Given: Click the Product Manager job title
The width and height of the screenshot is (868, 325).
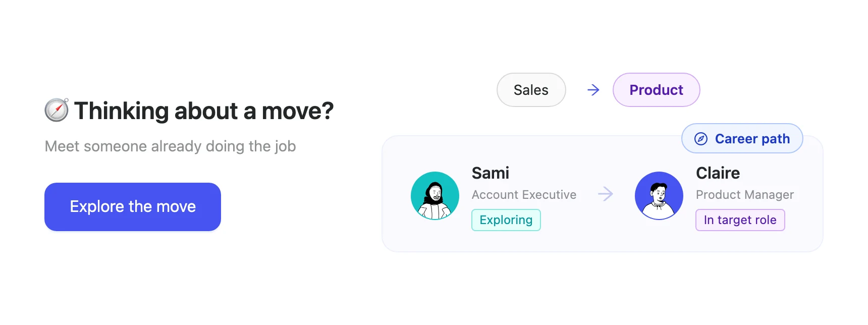Looking at the screenshot, I should coord(745,195).
